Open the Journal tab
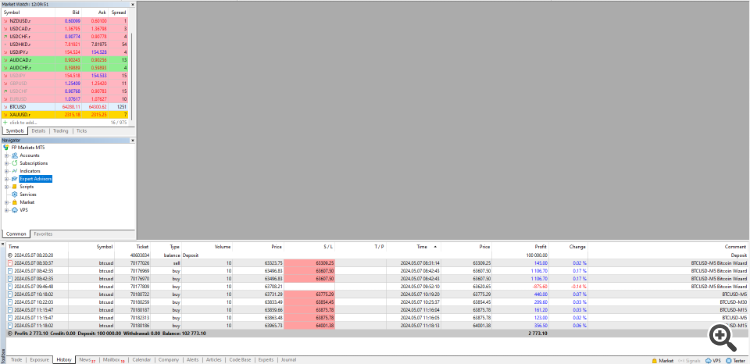 coord(288,360)
